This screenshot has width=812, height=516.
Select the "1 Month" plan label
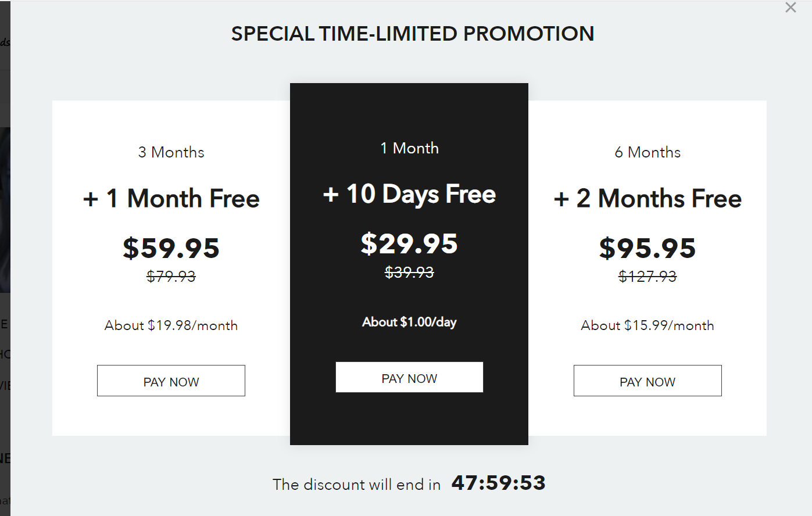tap(409, 148)
